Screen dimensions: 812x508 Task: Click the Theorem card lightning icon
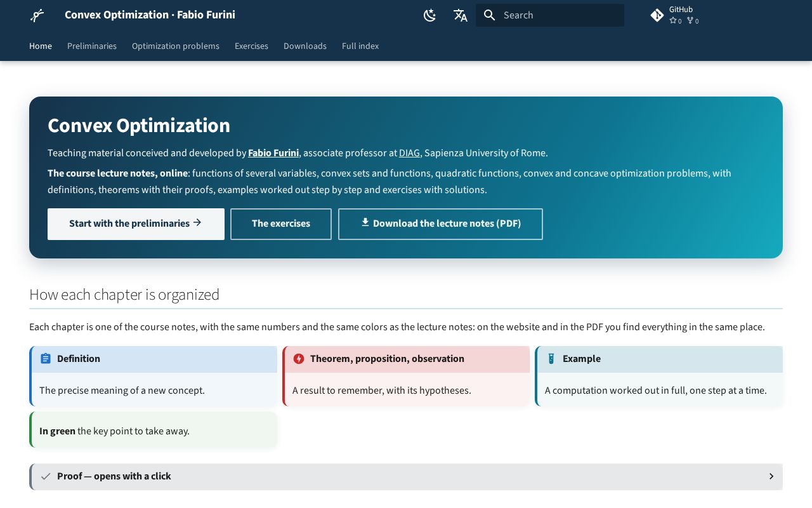[299, 359]
